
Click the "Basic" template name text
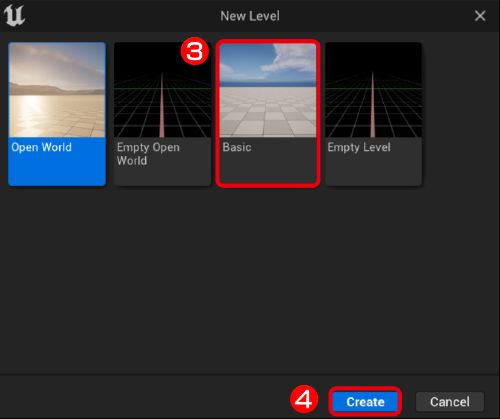tap(237, 147)
